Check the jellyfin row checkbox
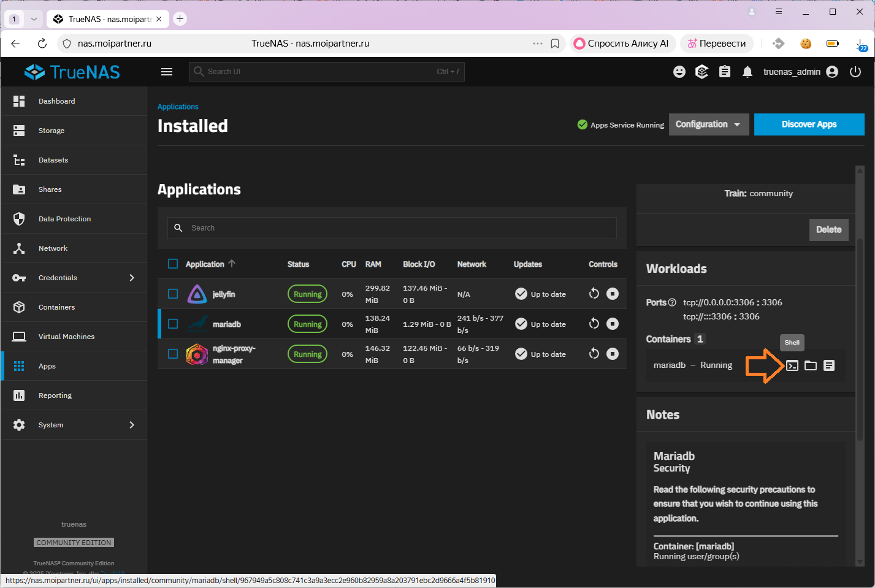 click(x=173, y=294)
